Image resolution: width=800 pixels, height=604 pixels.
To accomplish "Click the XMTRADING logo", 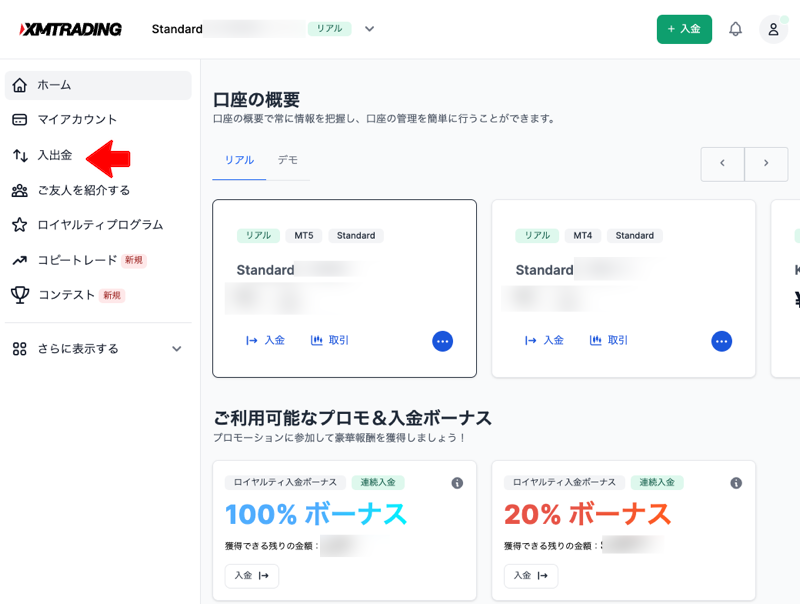I will tap(70, 29).
